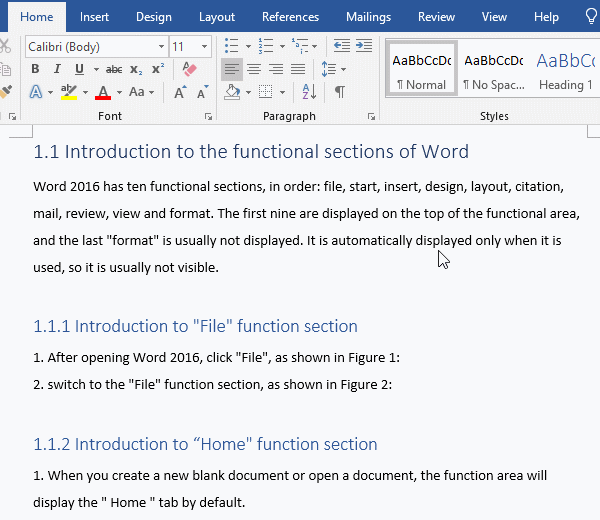Decrease font size with Shrink Font
This screenshot has width=600, height=520.
click(202, 92)
